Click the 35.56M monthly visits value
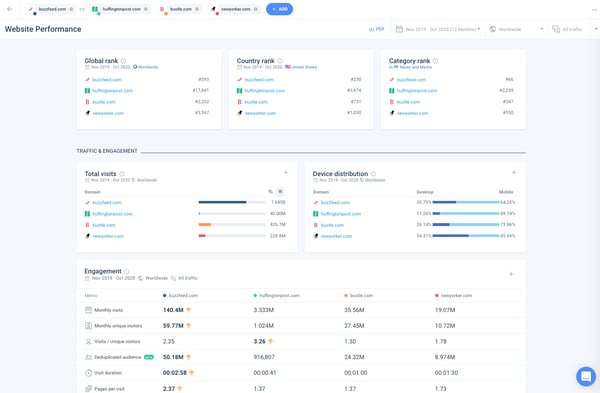The image size is (600, 393). click(x=354, y=310)
